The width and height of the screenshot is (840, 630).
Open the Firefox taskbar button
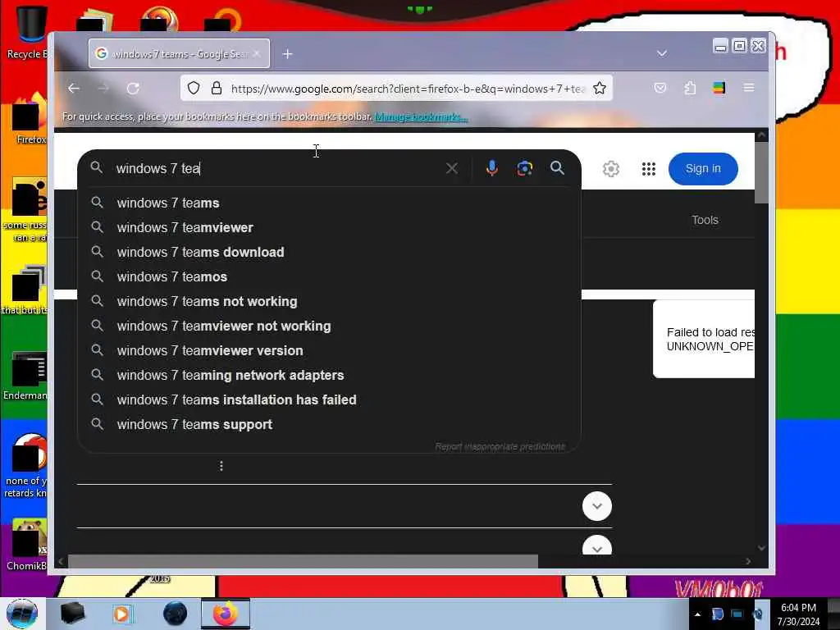tap(226, 614)
